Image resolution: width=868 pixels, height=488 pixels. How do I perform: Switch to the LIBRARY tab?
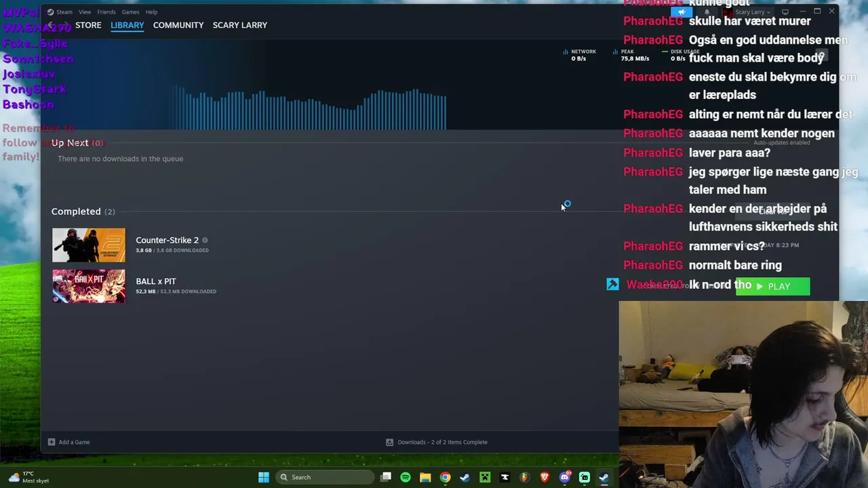click(127, 25)
